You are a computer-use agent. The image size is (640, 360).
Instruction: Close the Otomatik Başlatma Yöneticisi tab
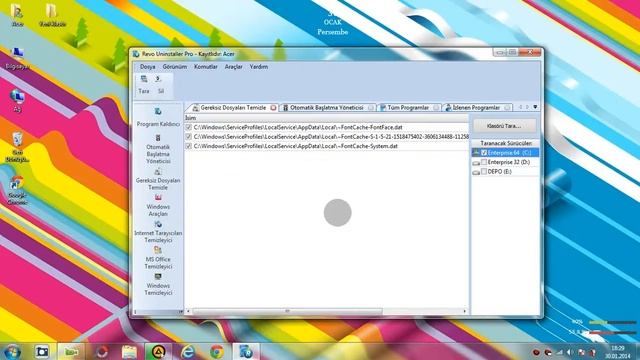click(370, 108)
